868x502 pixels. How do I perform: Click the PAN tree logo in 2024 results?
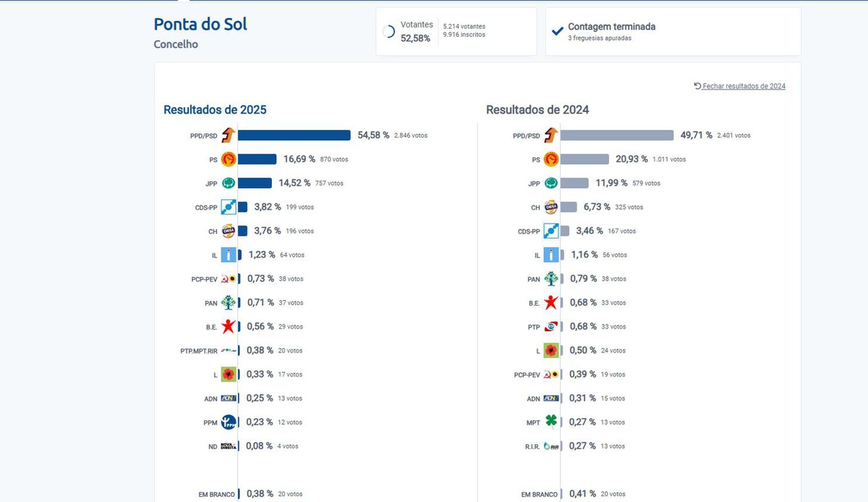click(551, 278)
